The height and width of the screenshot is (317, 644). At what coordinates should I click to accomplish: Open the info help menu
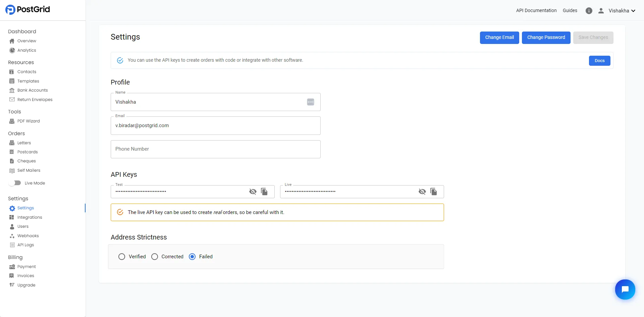tap(589, 10)
